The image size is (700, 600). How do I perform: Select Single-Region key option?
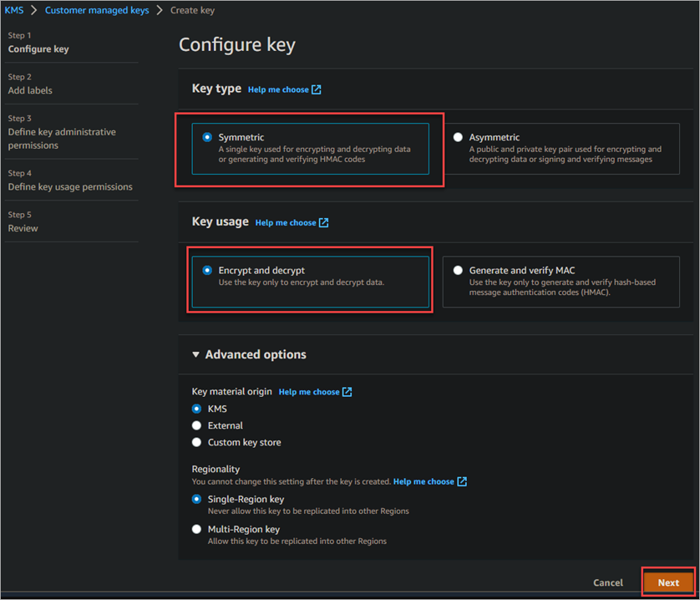[196, 499]
